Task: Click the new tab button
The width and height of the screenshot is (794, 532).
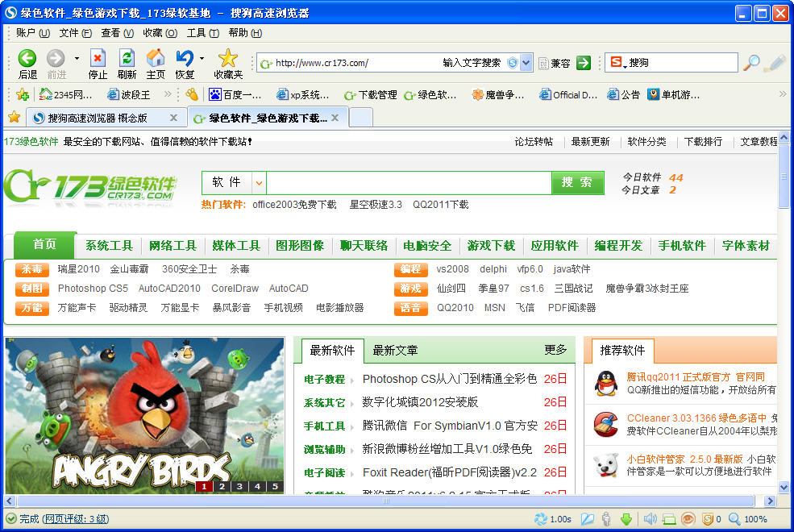Action: click(x=361, y=118)
